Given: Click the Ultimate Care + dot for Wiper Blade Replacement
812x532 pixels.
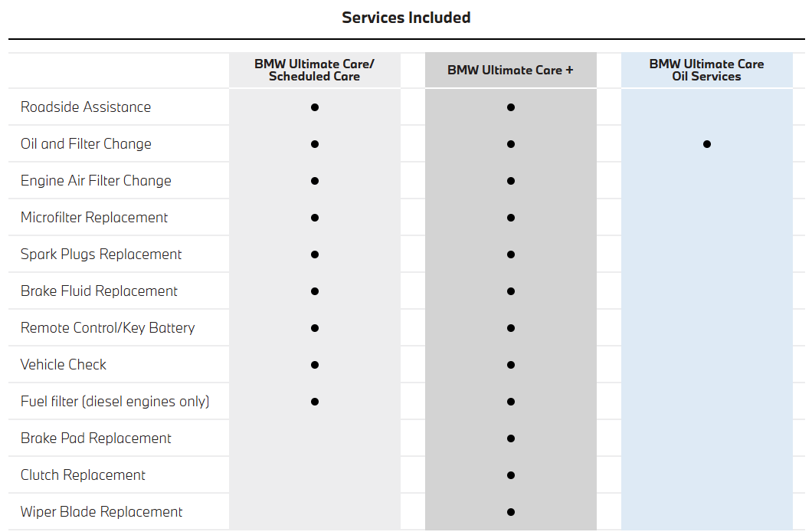Looking at the screenshot, I should (510, 512).
